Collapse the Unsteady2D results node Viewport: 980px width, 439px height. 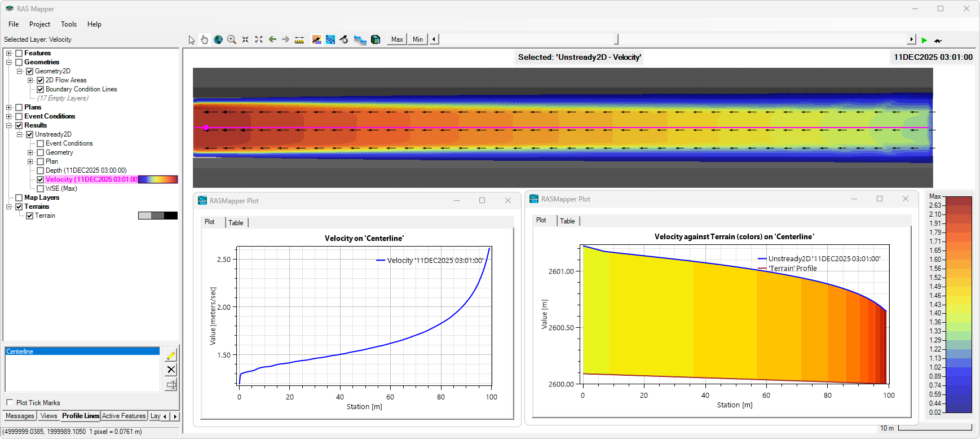[20, 134]
